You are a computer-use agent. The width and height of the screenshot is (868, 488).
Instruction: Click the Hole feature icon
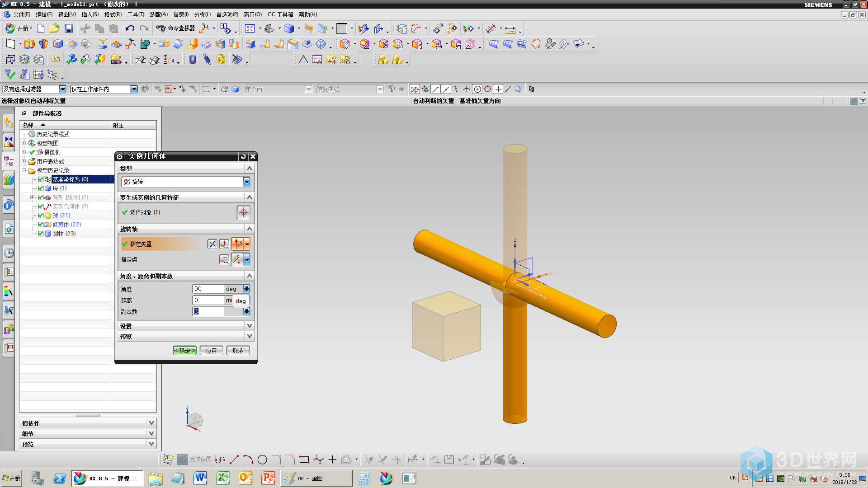(x=58, y=44)
